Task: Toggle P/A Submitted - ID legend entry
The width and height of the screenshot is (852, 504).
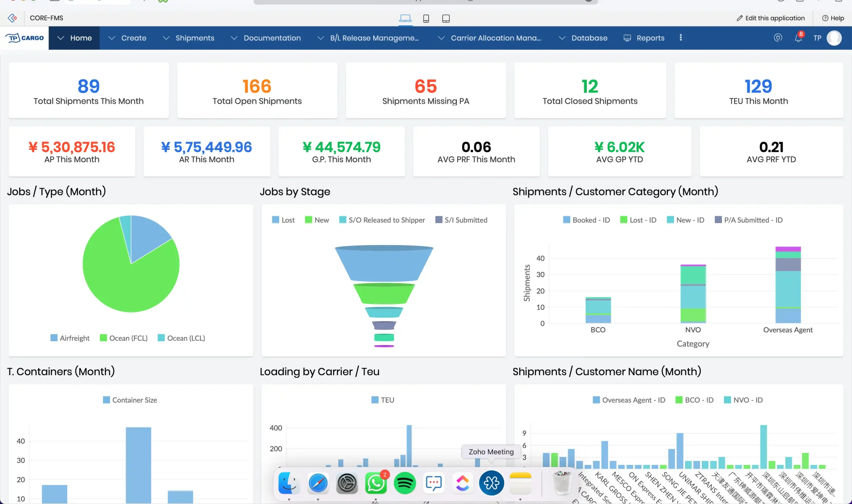Action: tap(749, 220)
